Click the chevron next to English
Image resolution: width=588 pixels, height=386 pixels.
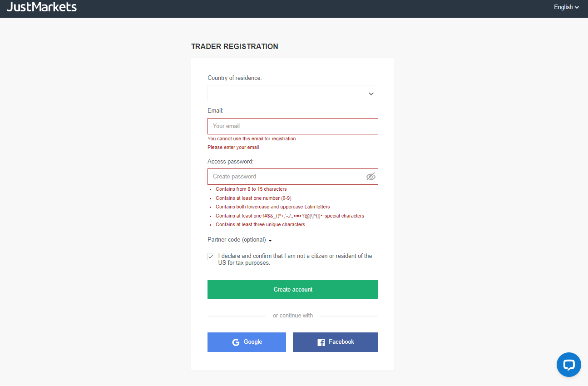pos(578,7)
